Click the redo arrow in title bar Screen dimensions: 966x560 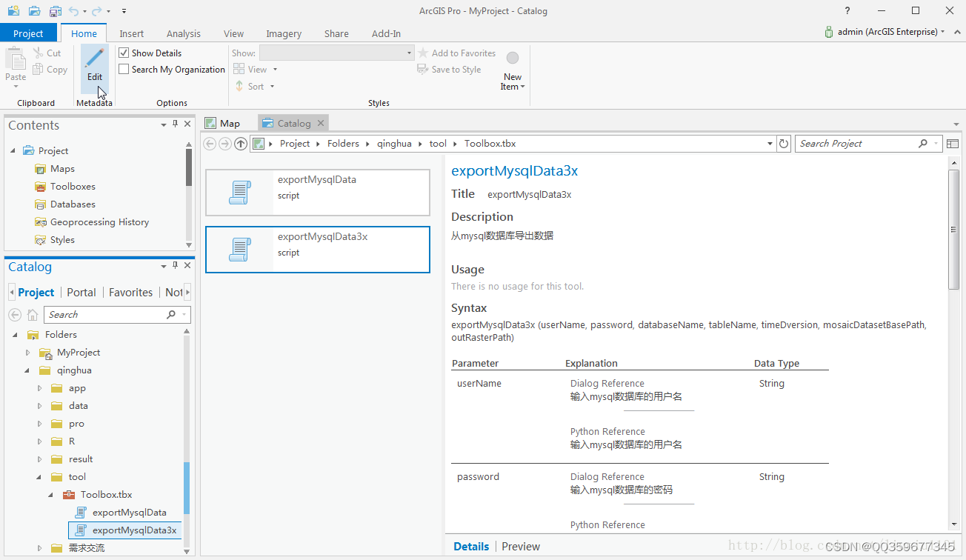click(x=97, y=11)
